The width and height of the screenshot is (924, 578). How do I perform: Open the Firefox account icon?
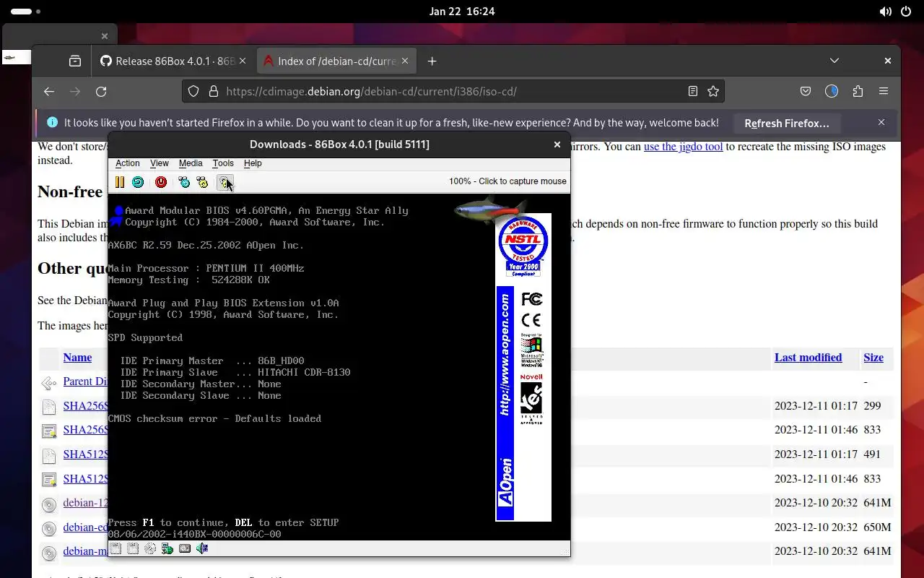(832, 92)
